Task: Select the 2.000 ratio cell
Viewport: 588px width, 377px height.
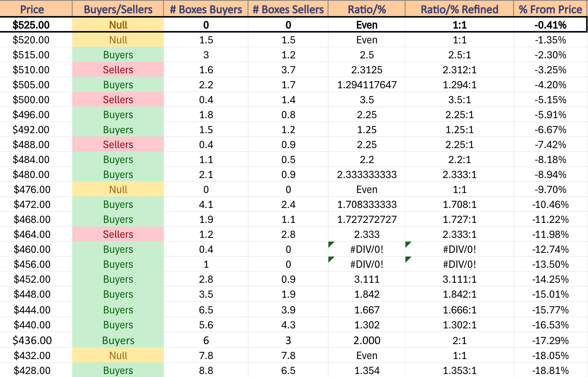Action: (x=367, y=340)
